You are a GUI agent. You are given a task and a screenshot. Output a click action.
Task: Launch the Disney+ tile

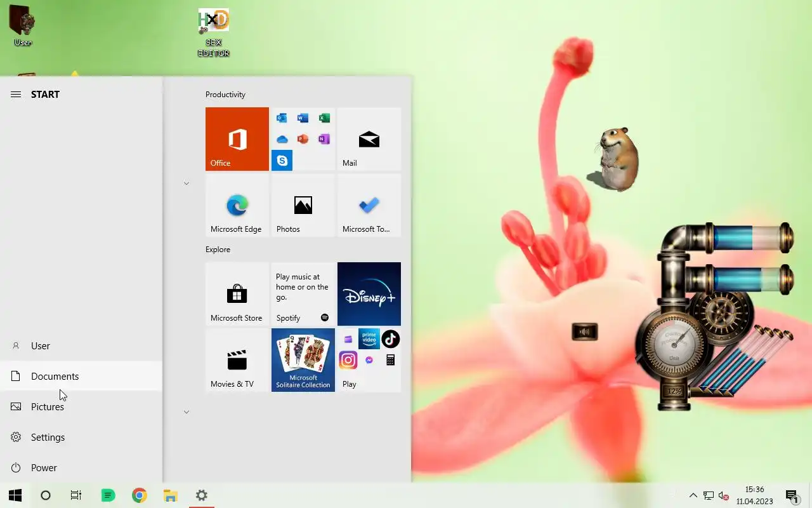(369, 294)
